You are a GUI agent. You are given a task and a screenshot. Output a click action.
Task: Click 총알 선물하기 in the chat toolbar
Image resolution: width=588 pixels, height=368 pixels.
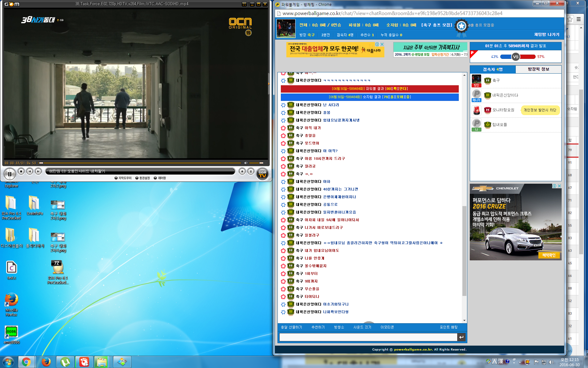click(x=292, y=327)
